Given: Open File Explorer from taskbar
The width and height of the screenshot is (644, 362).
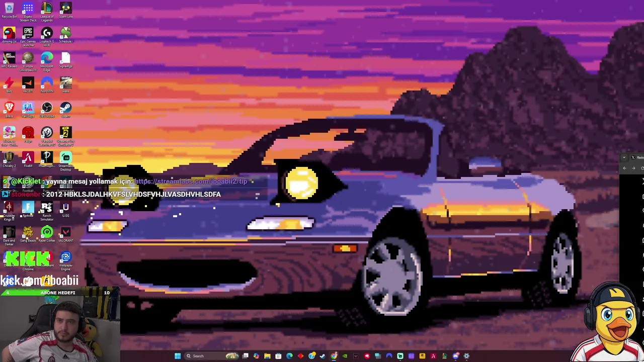Looking at the screenshot, I should click(267, 356).
